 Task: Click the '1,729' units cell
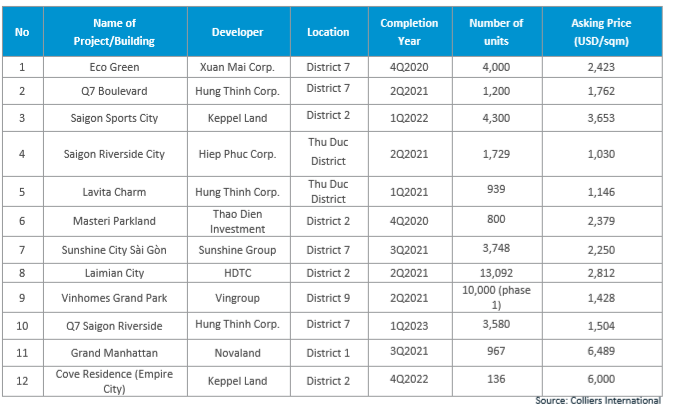[x=497, y=154]
